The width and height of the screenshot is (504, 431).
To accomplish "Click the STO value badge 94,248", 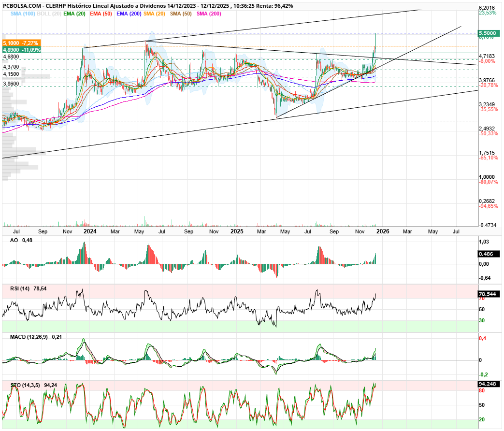I will (488, 384).
